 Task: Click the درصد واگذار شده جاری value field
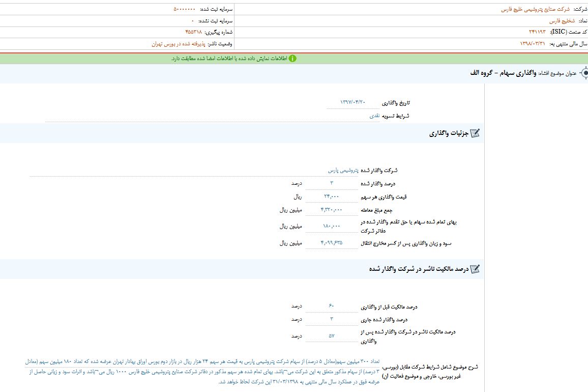coord(332,319)
